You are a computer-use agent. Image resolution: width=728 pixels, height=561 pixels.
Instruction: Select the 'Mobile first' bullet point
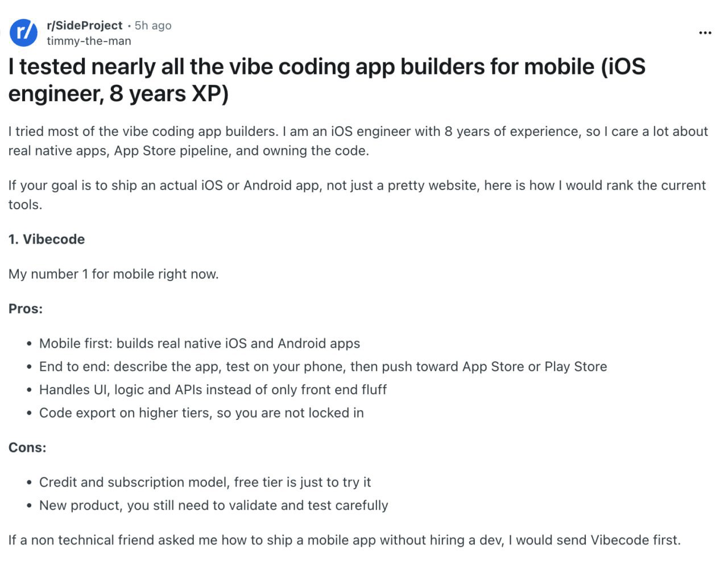click(x=199, y=344)
